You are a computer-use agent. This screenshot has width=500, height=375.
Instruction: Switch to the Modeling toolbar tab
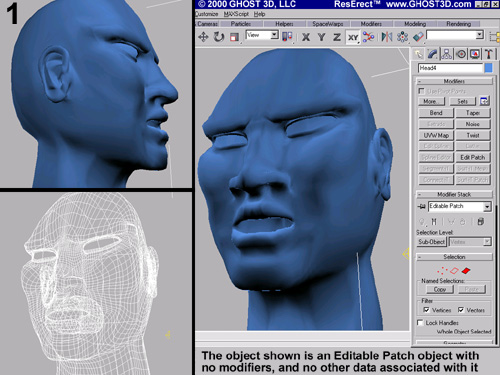click(415, 24)
